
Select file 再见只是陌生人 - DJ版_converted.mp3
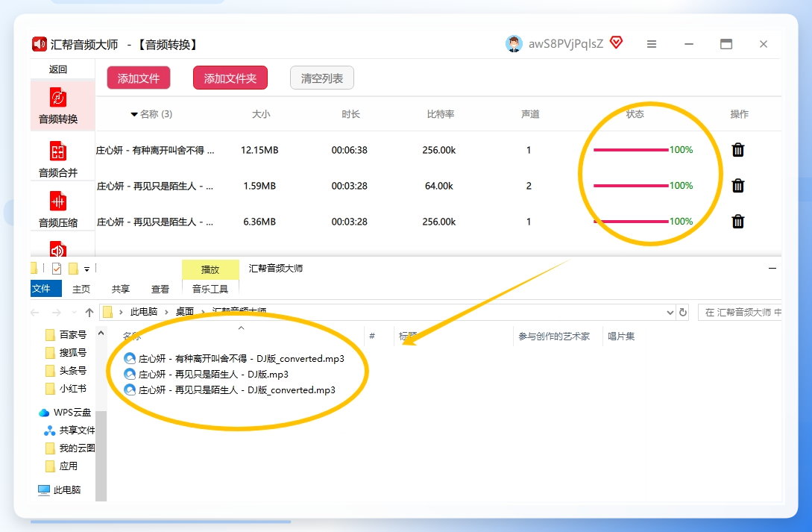[x=230, y=389]
